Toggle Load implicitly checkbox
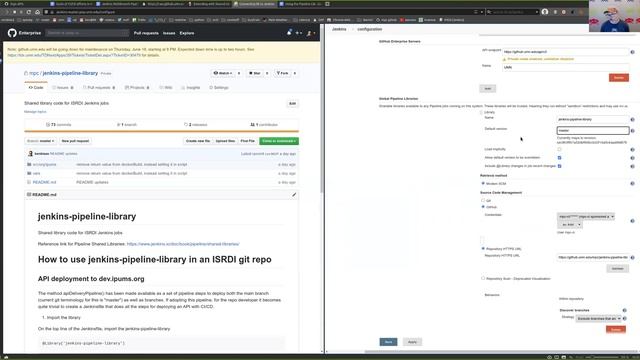The height and width of the screenshot is (360, 640). 559,149
